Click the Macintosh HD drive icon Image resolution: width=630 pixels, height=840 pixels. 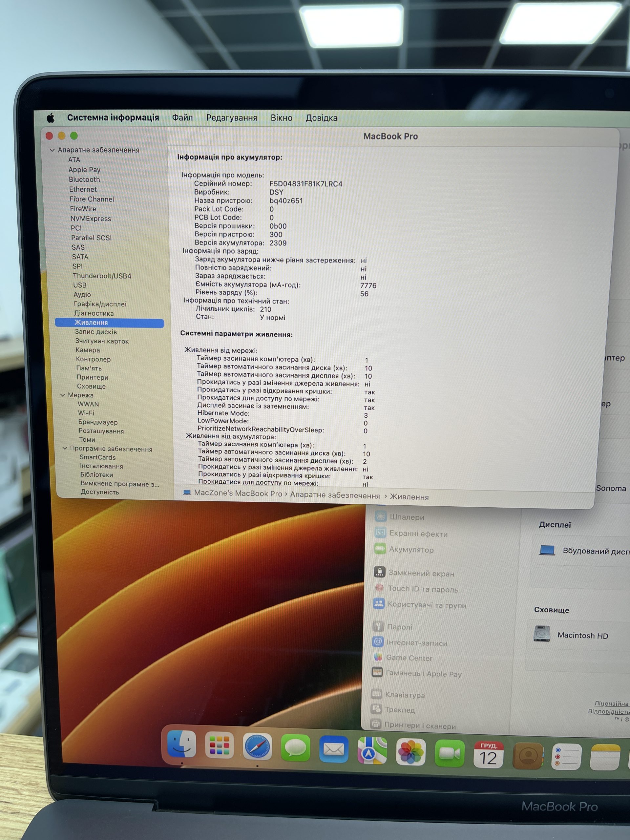tap(542, 633)
